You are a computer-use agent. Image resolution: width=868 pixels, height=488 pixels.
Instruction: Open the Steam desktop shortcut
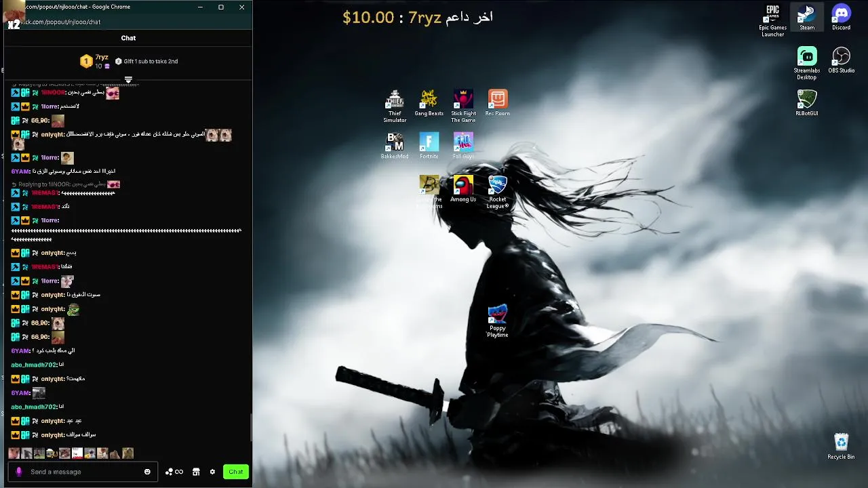(x=806, y=18)
